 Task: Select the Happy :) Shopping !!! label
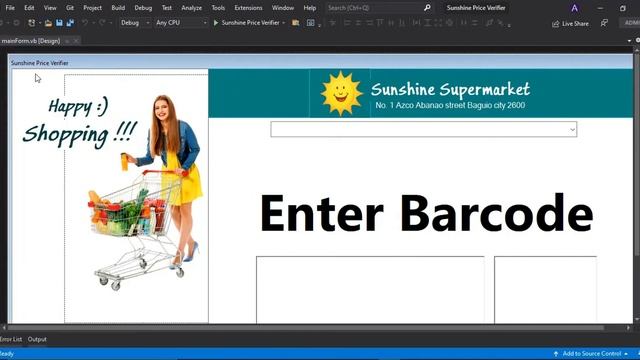pos(80,122)
